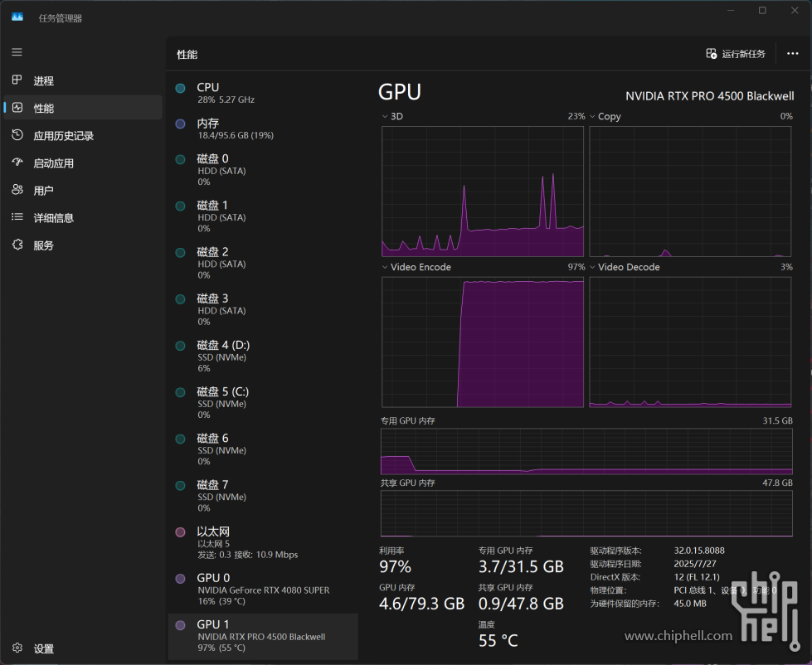This screenshot has width=812, height=665.
Task: Open the 用户 tab
Action: pos(83,191)
